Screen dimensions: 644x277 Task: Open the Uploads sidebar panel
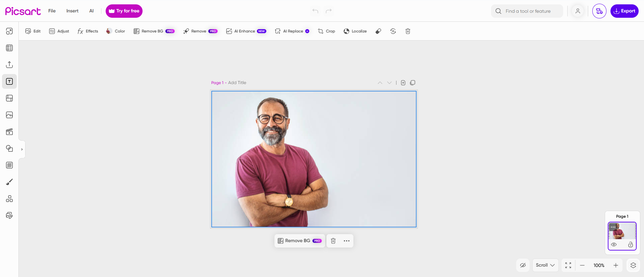coord(9,65)
